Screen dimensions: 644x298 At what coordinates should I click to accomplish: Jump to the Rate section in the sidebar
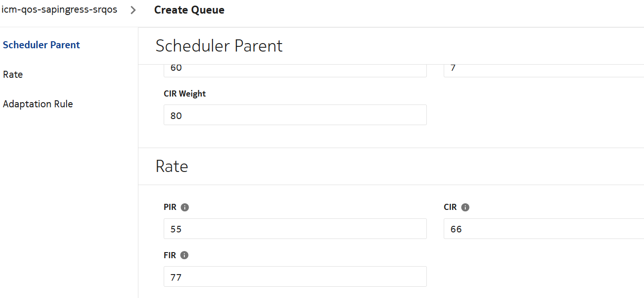click(x=13, y=74)
